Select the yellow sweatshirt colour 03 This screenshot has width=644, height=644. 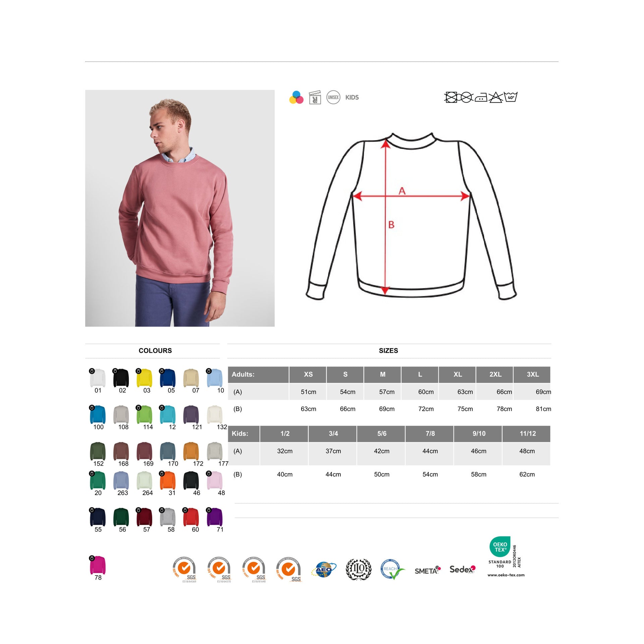point(144,378)
